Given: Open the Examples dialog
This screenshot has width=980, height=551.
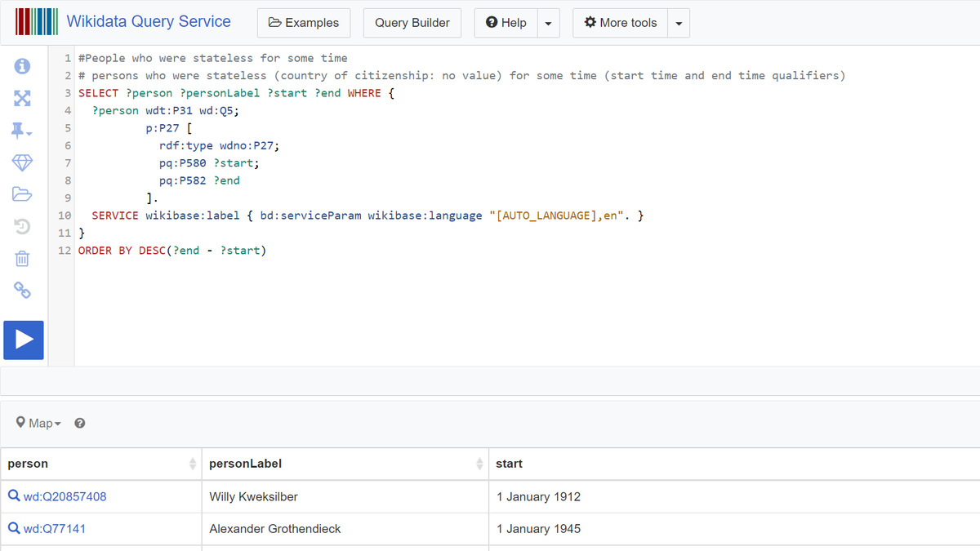Looking at the screenshot, I should (x=304, y=23).
